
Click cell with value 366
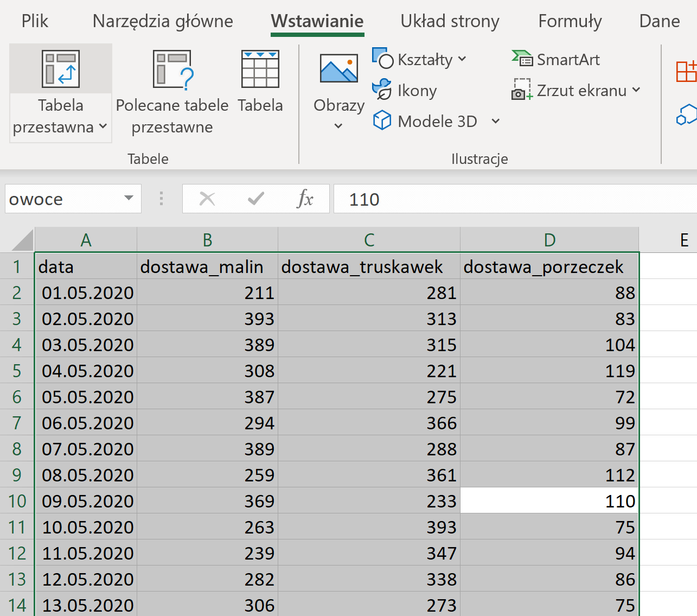pos(369,423)
